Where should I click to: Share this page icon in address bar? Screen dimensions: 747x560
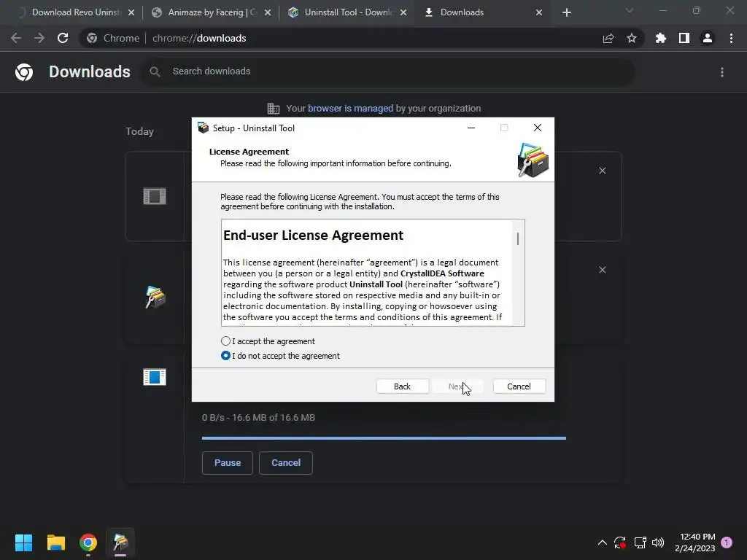point(608,38)
